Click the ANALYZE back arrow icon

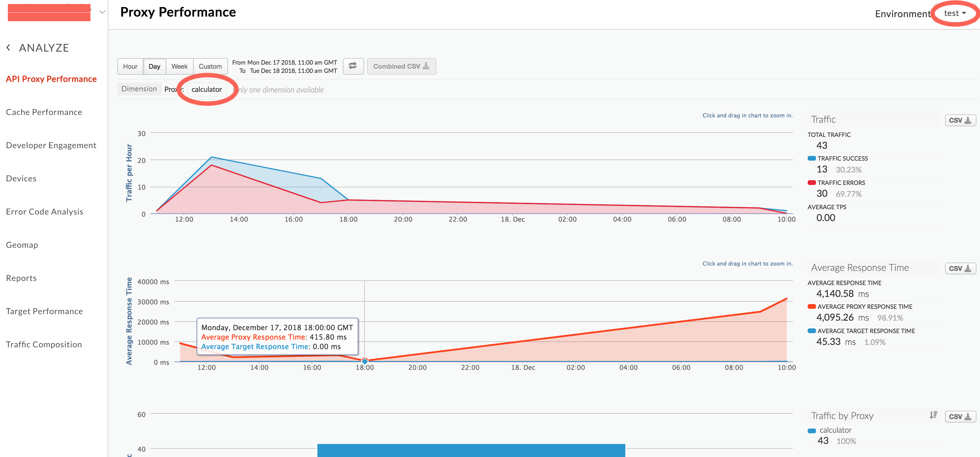(x=9, y=47)
